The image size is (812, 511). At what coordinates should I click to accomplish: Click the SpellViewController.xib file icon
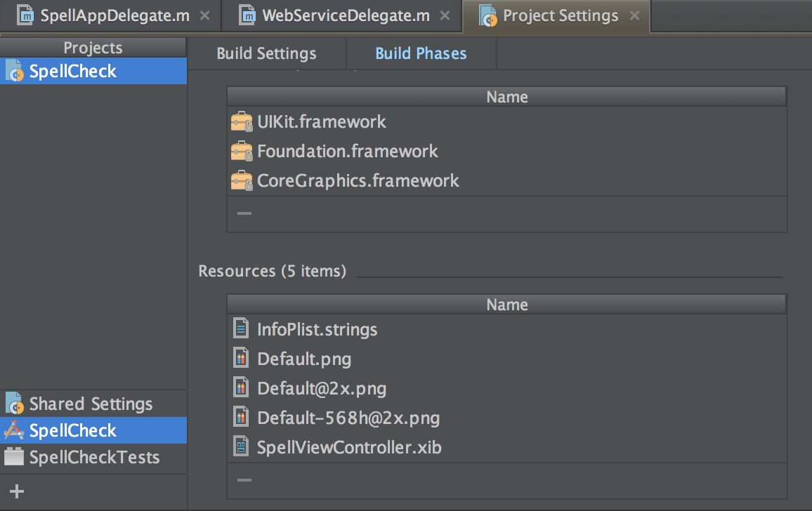(x=240, y=446)
